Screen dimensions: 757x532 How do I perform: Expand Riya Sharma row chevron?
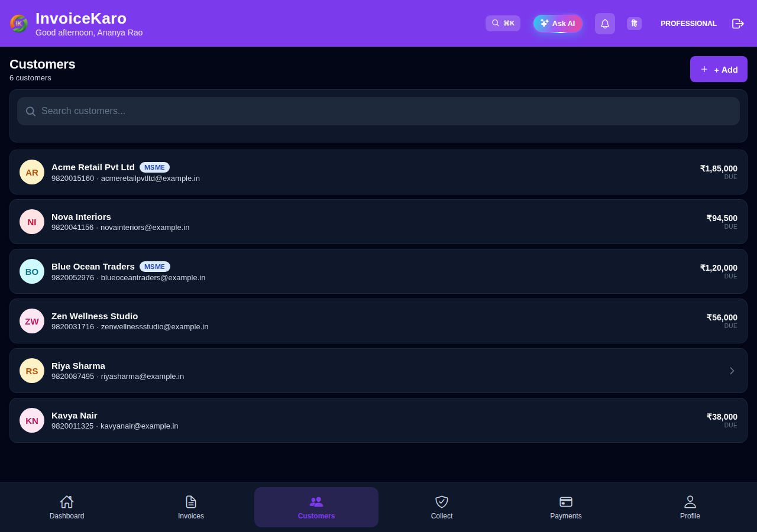click(732, 371)
